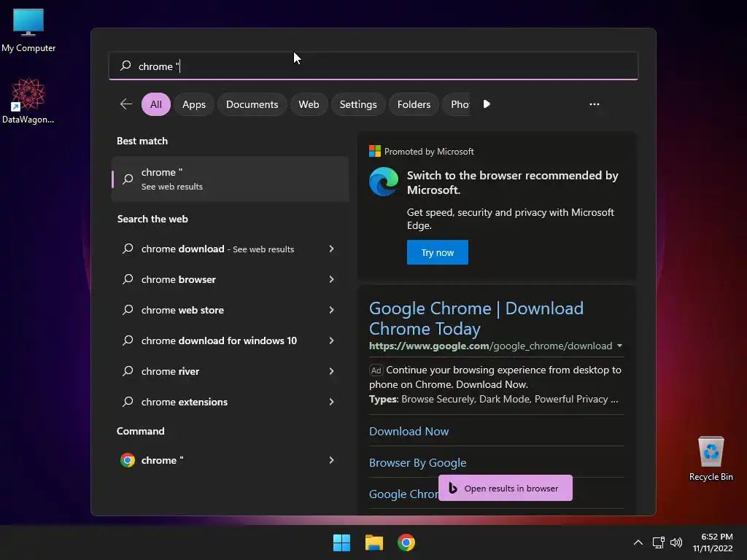The height and width of the screenshot is (560, 747).
Task: Click the Download Now link
Action: 409,432
